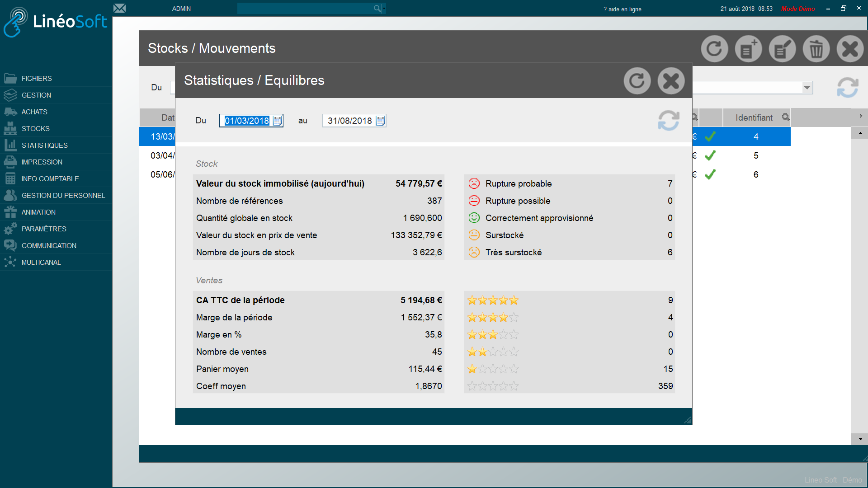
Task: Click the Surstocké face icon
Action: pos(474,235)
